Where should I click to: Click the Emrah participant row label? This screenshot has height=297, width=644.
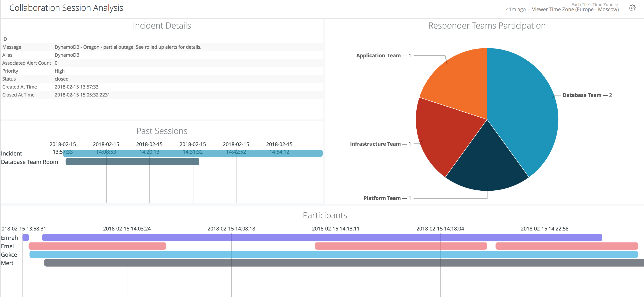(x=10, y=238)
